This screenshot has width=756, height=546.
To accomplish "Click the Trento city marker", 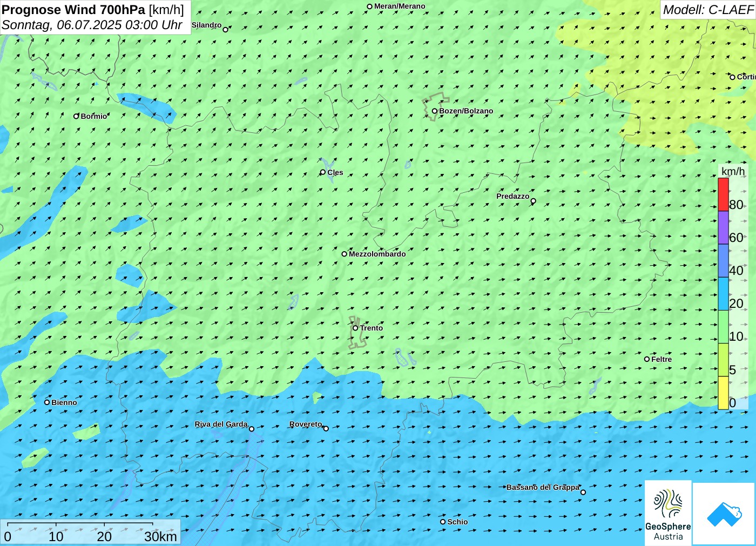I will (355, 328).
